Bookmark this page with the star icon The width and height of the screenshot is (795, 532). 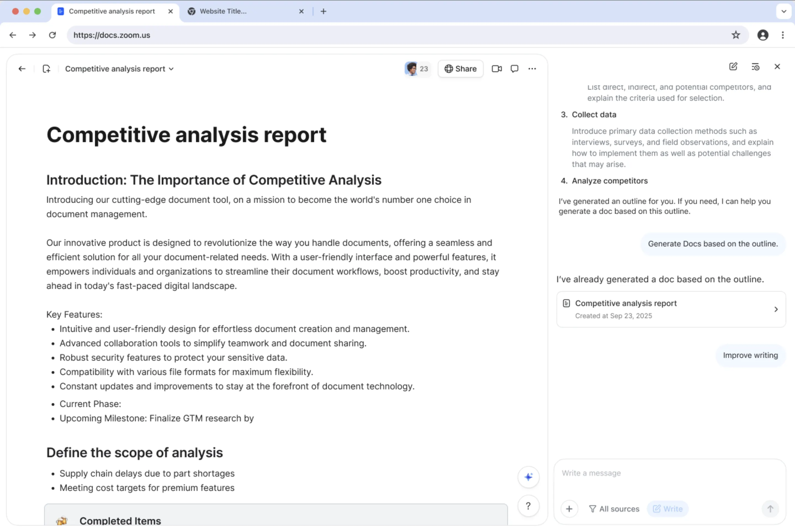coord(736,35)
